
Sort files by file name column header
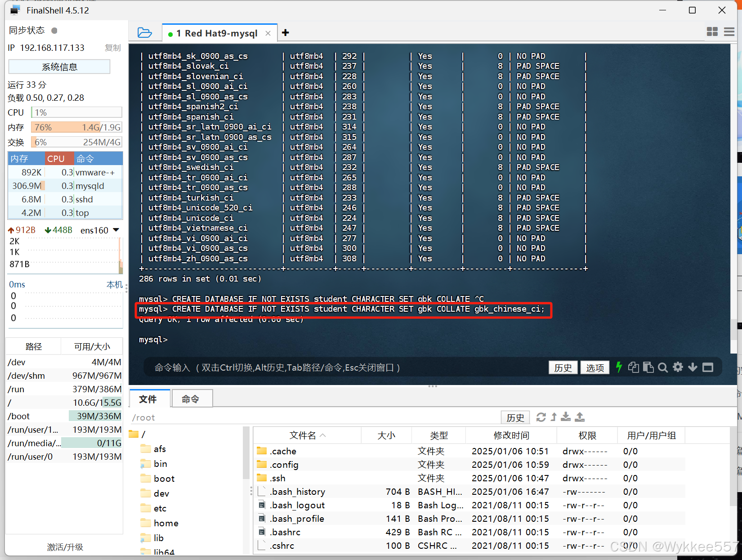pos(308,435)
